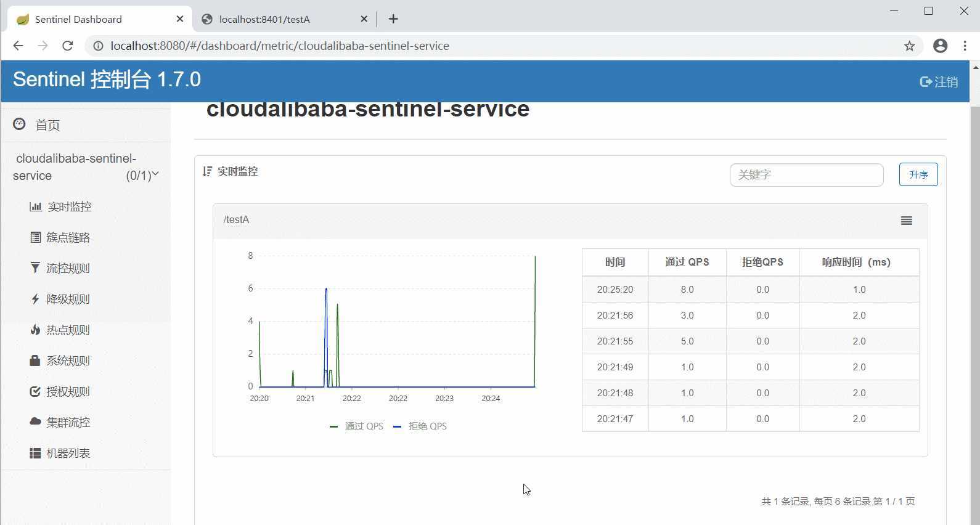Click the 降级规则 lightning bolt icon

36,299
